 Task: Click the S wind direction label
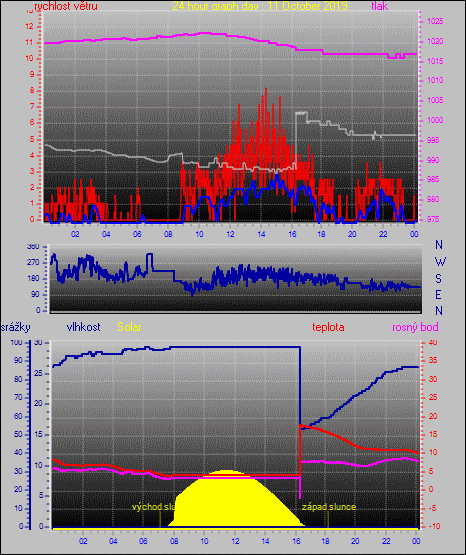tap(438, 279)
